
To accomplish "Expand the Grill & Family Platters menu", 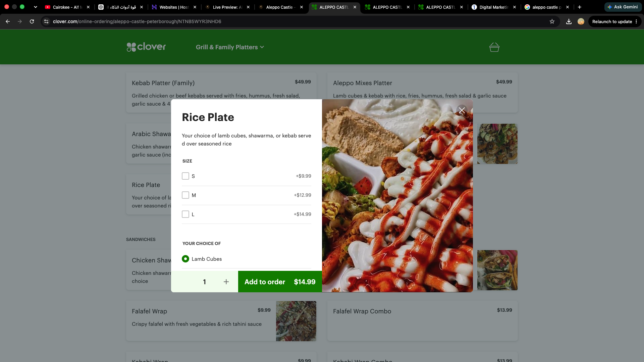I will (230, 47).
